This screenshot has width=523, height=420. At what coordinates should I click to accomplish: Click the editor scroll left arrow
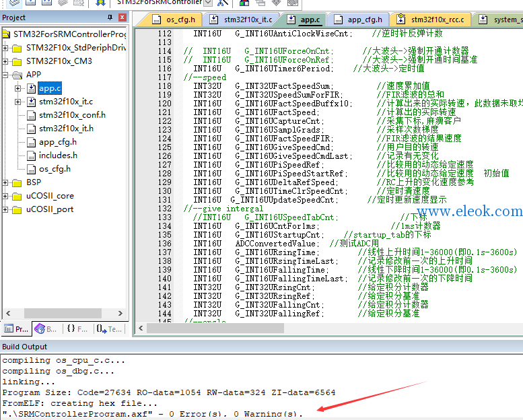pos(141,328)
